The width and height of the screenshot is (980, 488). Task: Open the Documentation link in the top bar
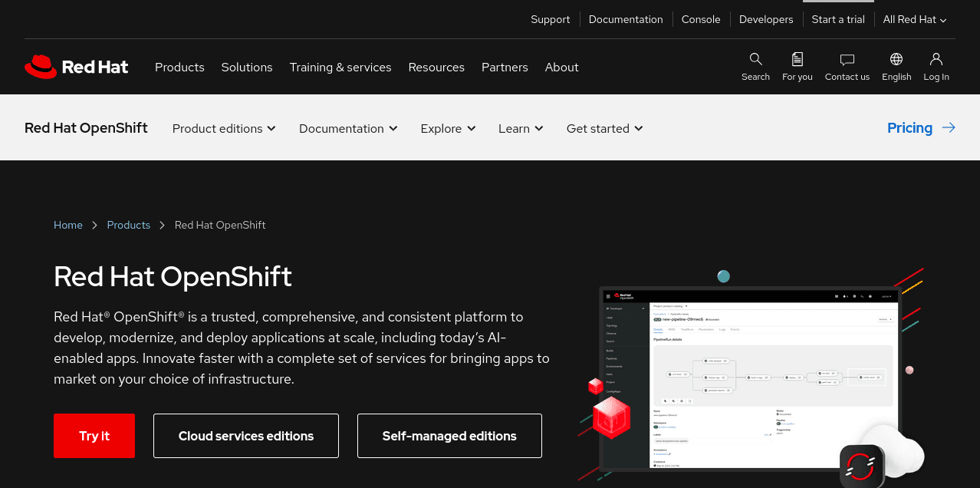626,19
